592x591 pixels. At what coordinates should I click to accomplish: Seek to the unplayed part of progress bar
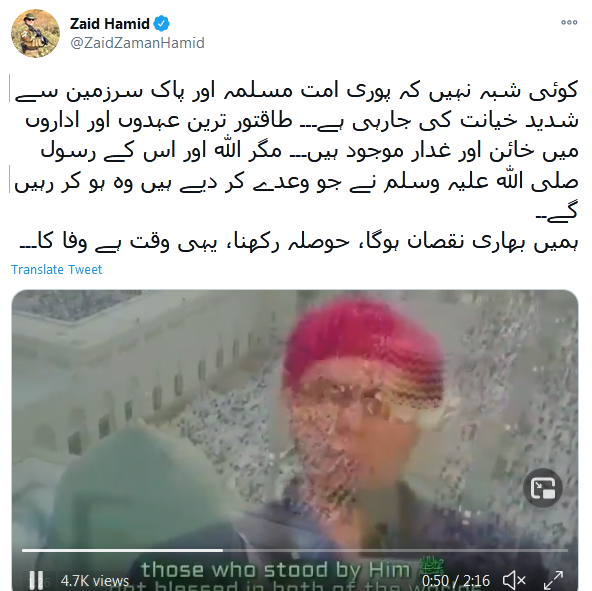click(395, 551)
